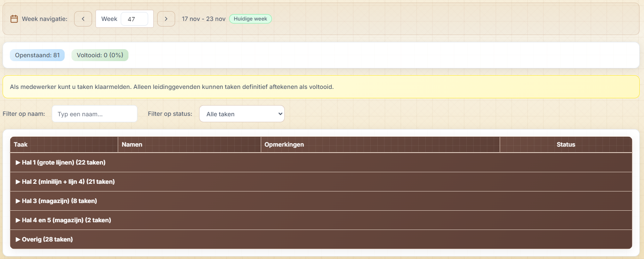This screenshot has height=259, width=644.
Task: Open the Filter op status dropdown
Action: [241, 114]
